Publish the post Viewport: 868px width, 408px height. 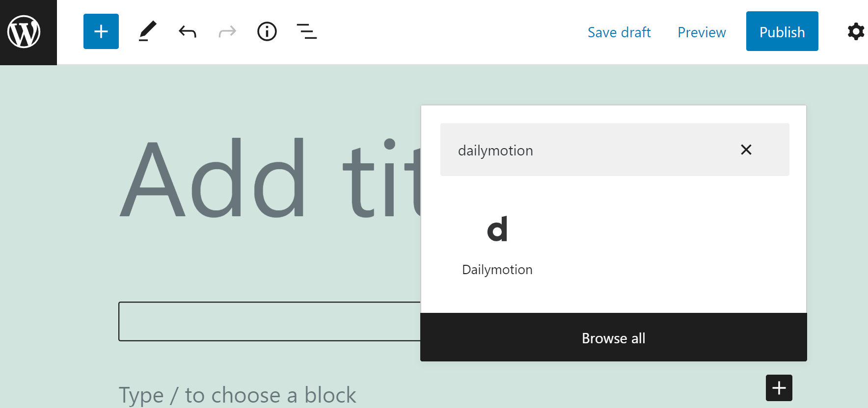coord(782,31)
